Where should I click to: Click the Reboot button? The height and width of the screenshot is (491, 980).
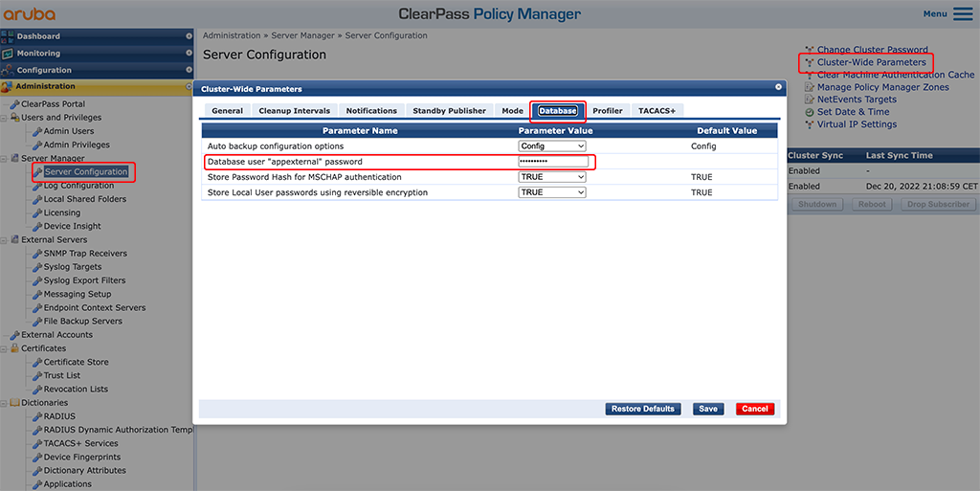click(872, 204)
